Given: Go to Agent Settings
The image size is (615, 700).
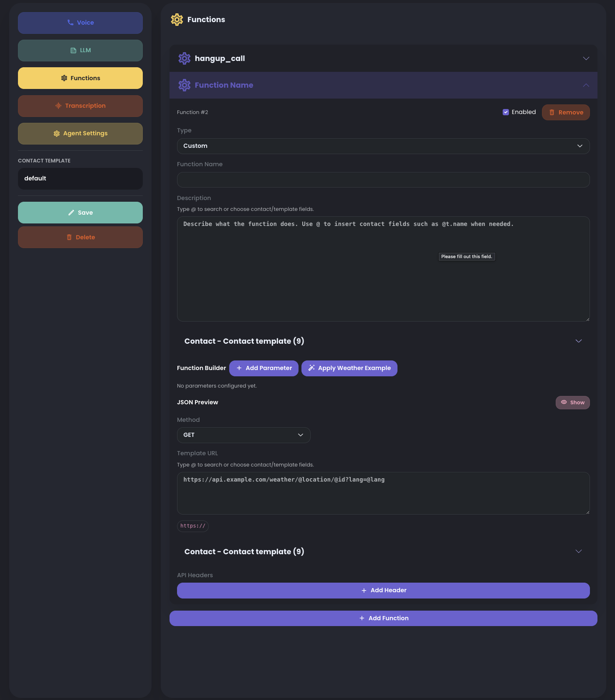Looking at the screenshot, I should coord(80,134).
